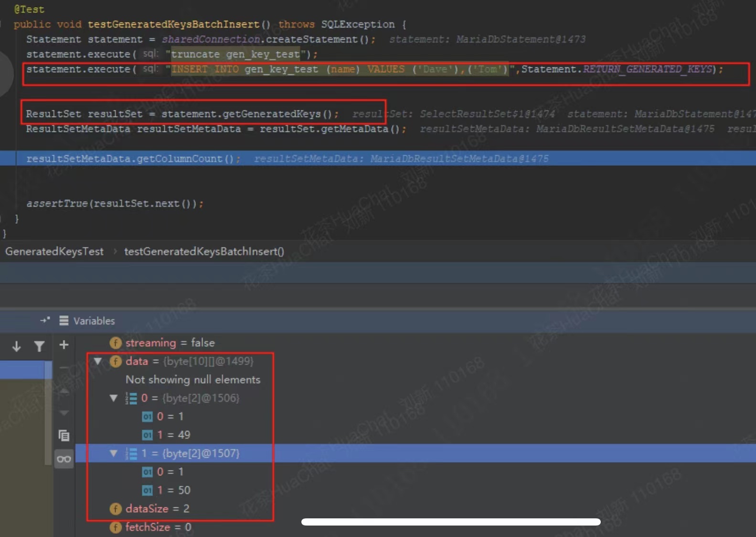The height and width of the screenshot is (537, 756).
Task: Click the array icon of byte[2]@1506
Action: point(131,398)
